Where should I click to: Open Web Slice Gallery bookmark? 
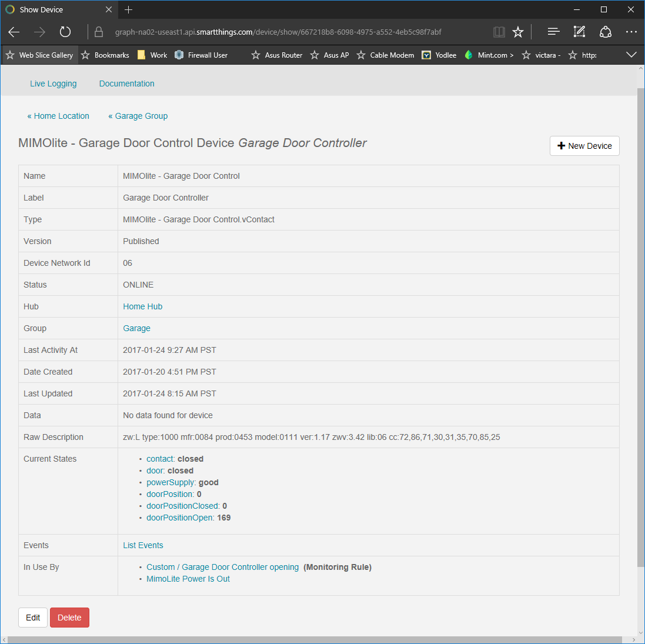(x=40, y=55)
